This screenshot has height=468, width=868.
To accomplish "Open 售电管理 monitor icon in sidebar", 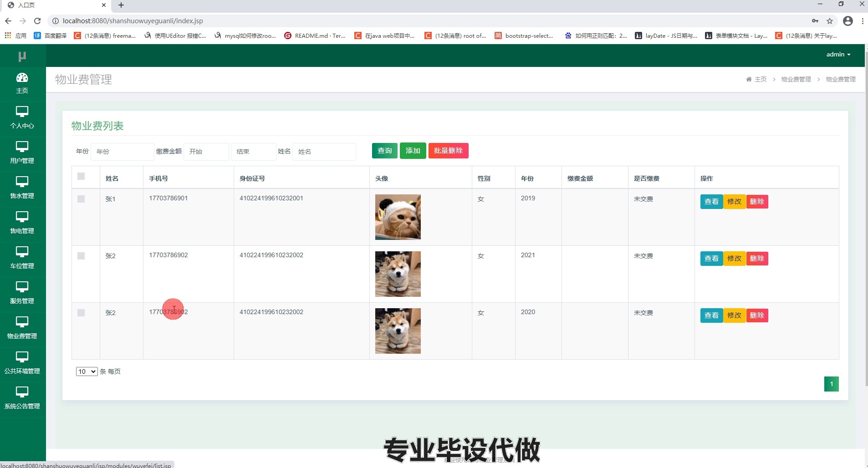I will click(x=22, y=217).
